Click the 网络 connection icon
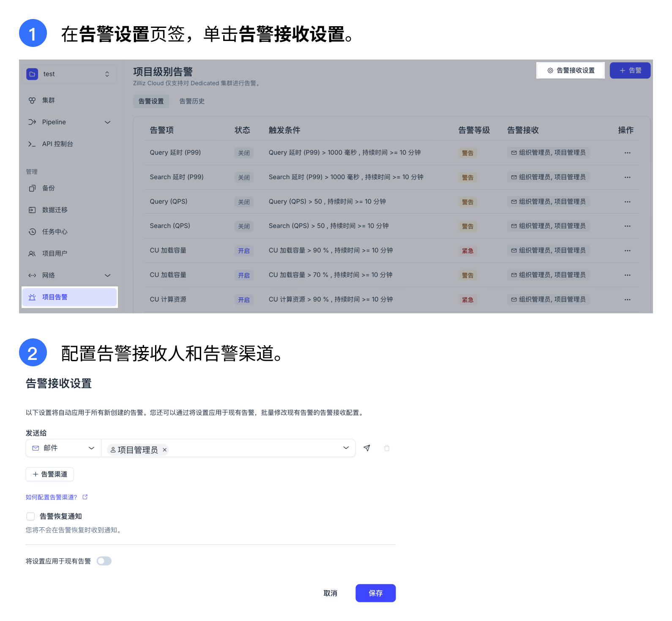 pyautogui.click(x=32, y=275)
